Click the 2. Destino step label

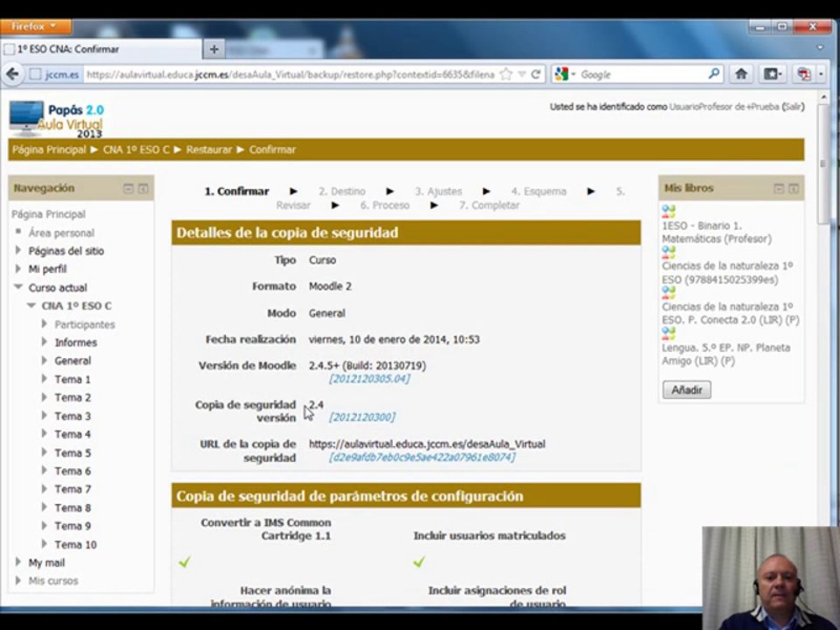point(342,191)
